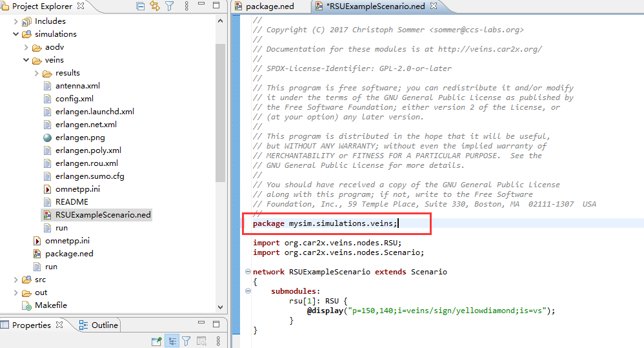Click the rsu[1]: RSU line
This screenshot has width=644, height=348.
pyautogui.click(x=318, y=301)
